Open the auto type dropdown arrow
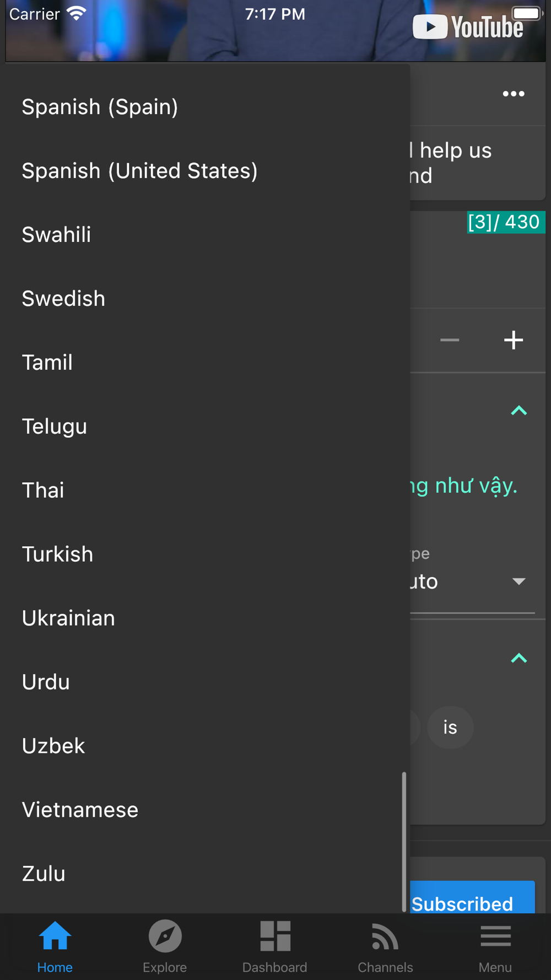The height and width of the screenshot is (980, 551). pos(518,581)
